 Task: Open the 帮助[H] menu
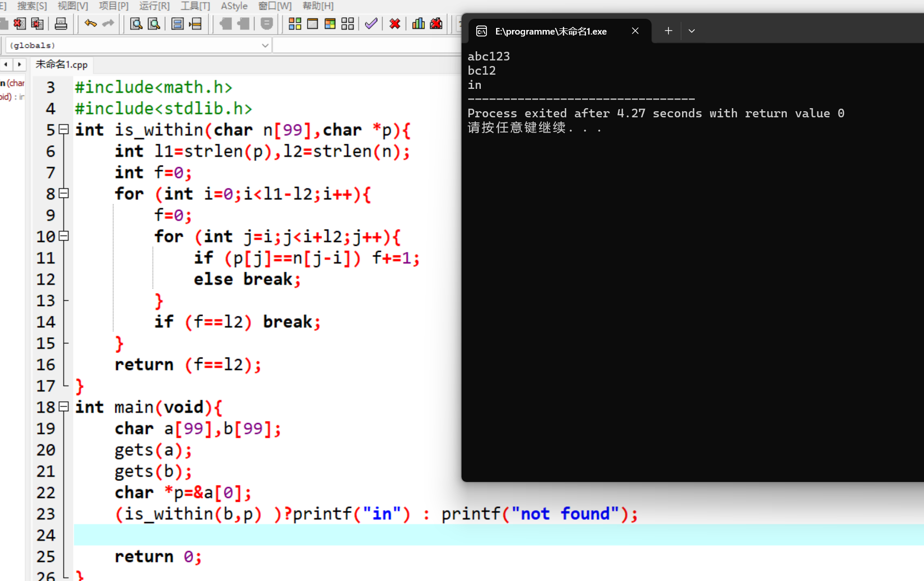click(318, 6)
